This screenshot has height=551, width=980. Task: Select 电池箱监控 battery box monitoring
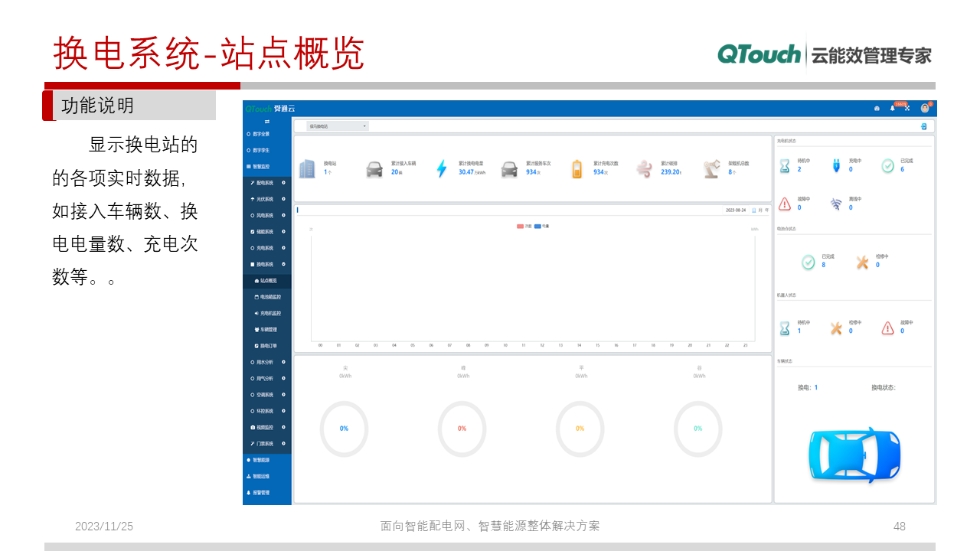pyautogui.click(x=268, y=297)
